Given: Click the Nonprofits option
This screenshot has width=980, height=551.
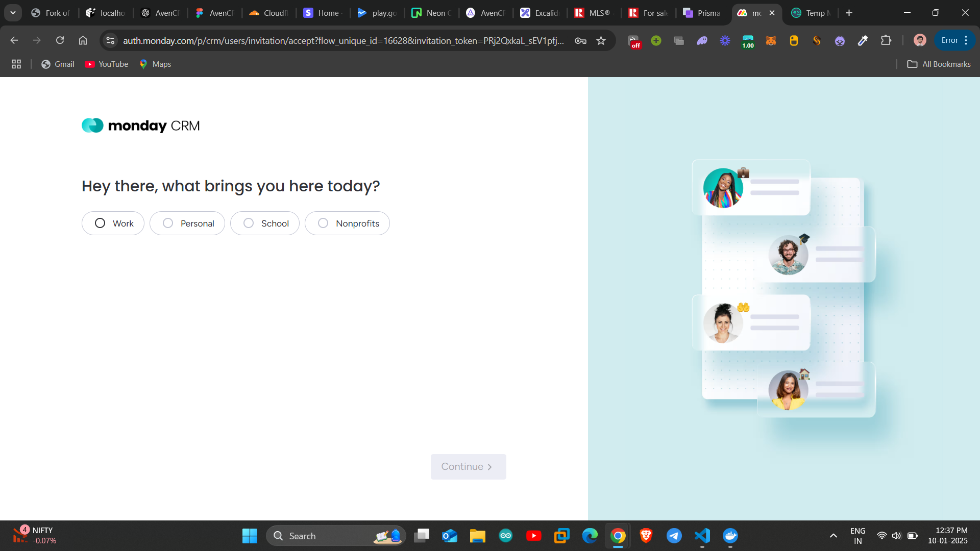Looking at the screenshot, I should pos(347,222).
